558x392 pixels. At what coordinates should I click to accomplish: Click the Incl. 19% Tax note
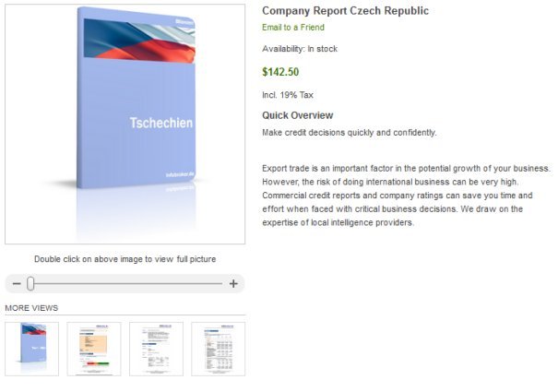click(x=288, y=94)
